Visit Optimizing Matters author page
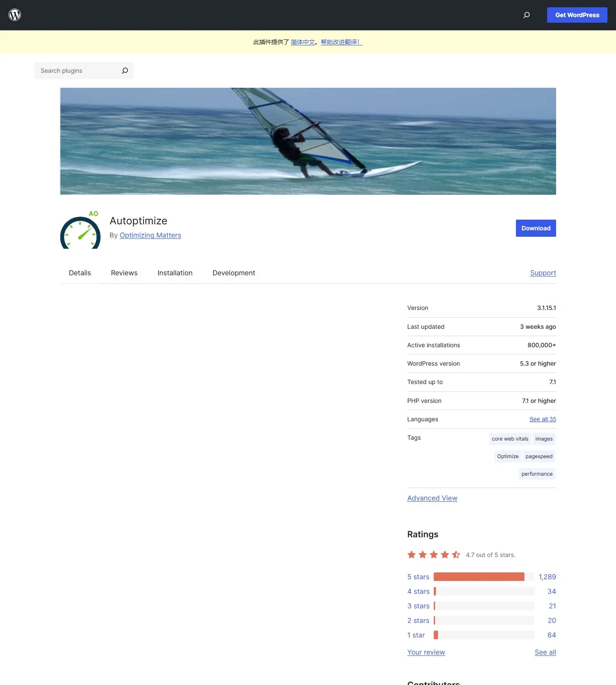 pos(151,235)
